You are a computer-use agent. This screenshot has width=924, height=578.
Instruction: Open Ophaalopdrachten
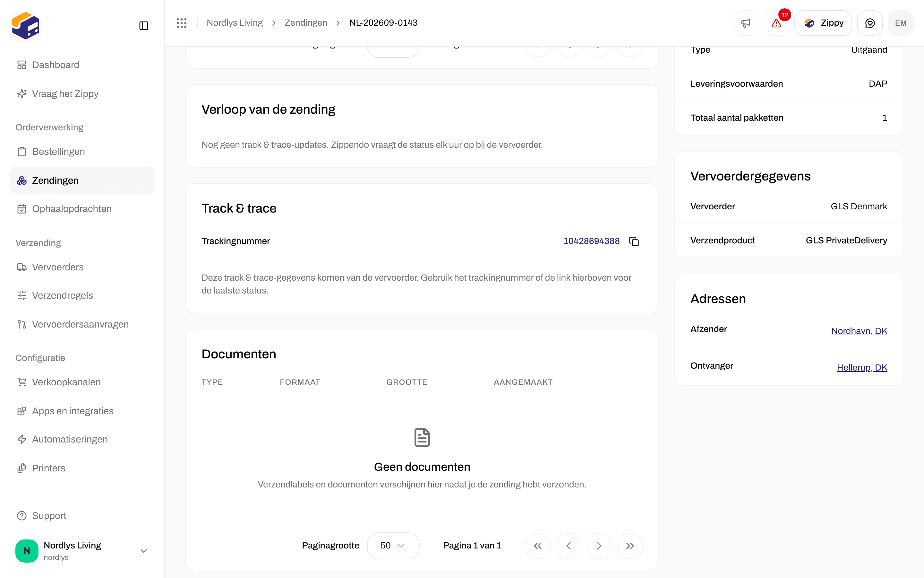[x=82, y=209]
